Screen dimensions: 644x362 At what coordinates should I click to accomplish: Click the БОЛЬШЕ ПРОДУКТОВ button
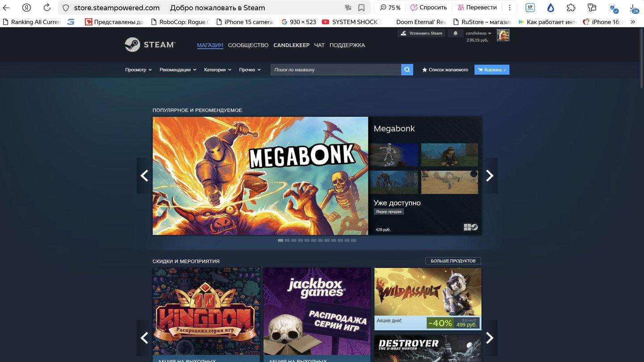453,261
